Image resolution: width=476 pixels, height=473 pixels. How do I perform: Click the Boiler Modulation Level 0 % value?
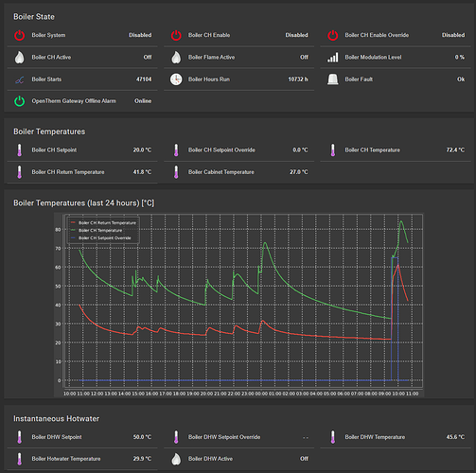460,58
